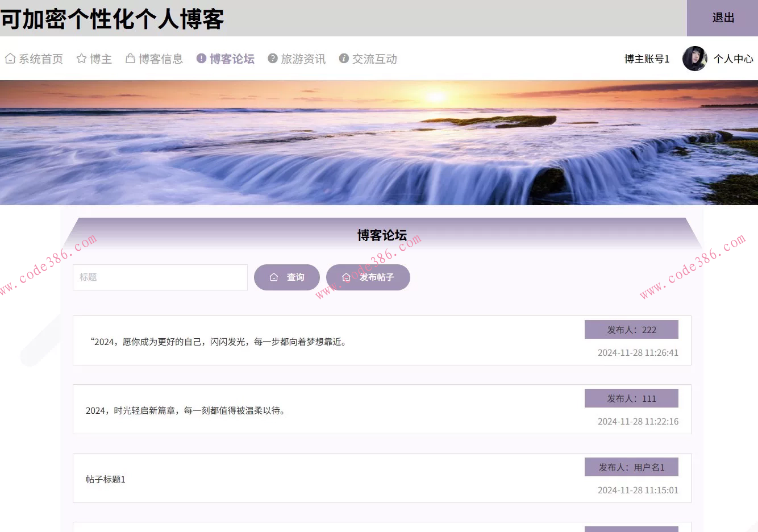Click the 退出 logout button
The image size is (758, 532).
click(722, 18)
